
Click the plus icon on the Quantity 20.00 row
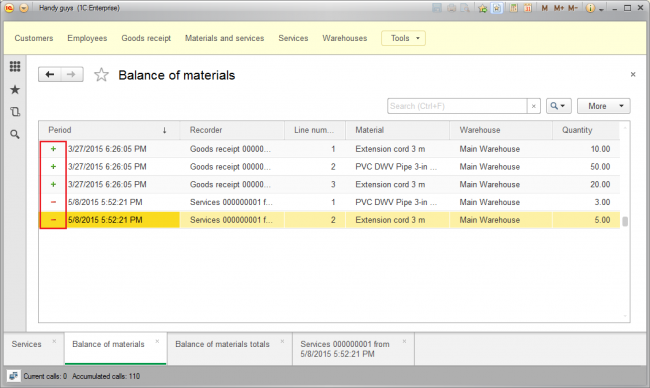[53, 184]
